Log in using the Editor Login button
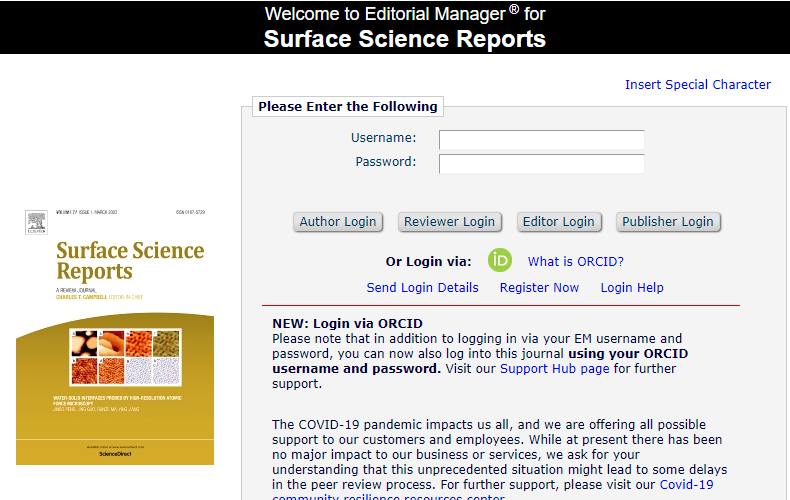The width and height of the screenshot is (790, 500). coord(558,222)
